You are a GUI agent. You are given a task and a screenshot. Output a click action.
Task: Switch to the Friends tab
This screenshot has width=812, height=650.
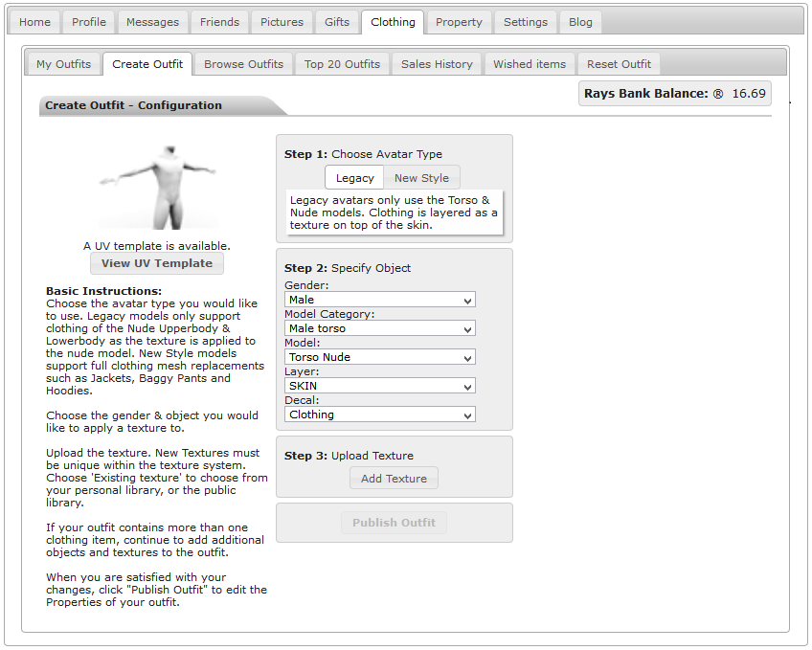[x=219, y=22]
